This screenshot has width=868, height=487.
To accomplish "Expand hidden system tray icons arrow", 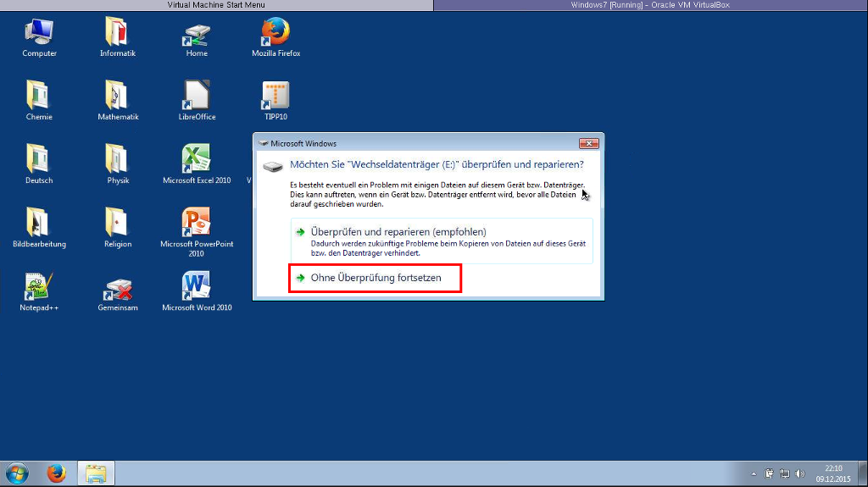I will coord(754,473).
